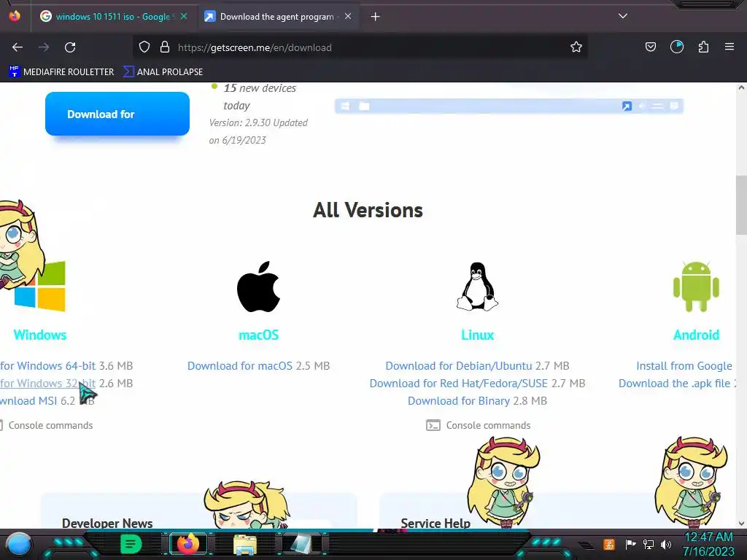Click the Service Help heading
The height and width of the screenshot is (560, 747).
436,524
